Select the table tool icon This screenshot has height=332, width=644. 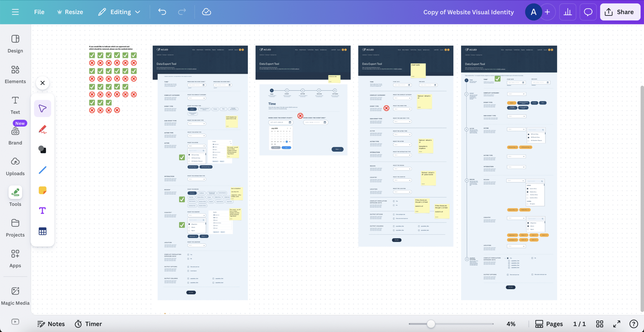[x=43, y=231]
